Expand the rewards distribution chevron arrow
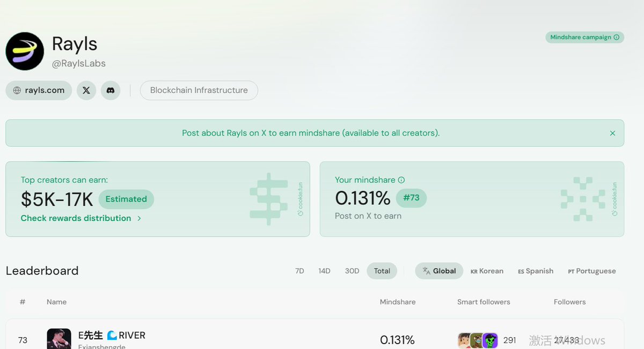The width and height of the screenshot is (644, 349). pos(139,218)
